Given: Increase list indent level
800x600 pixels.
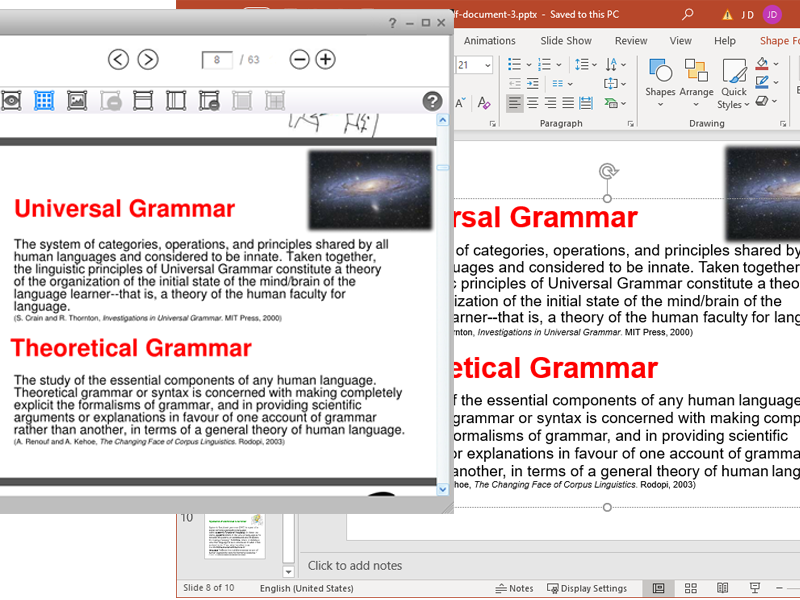Looking at the screenshot, I should [533, 84].
